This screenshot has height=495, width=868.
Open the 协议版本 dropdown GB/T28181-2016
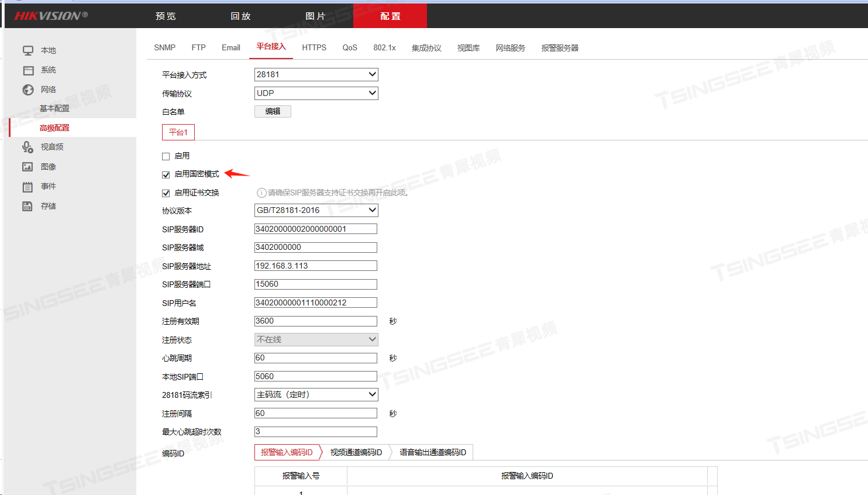(x=316, y=210)
